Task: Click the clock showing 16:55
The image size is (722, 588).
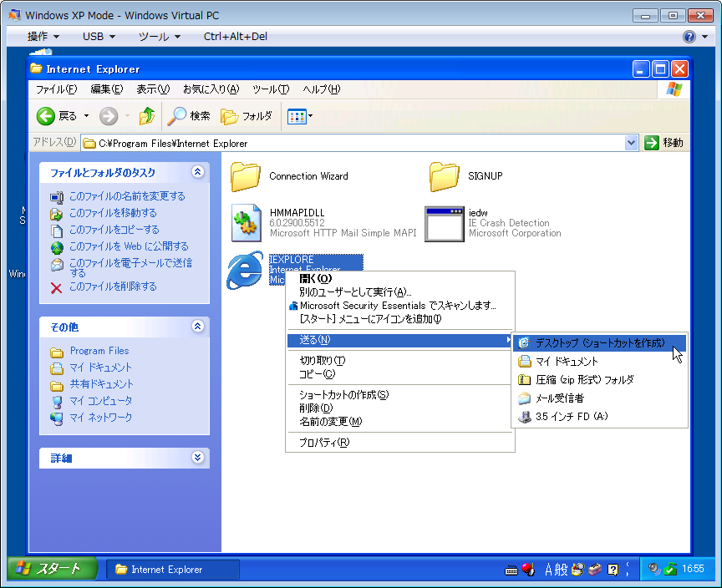Action: 693,569
